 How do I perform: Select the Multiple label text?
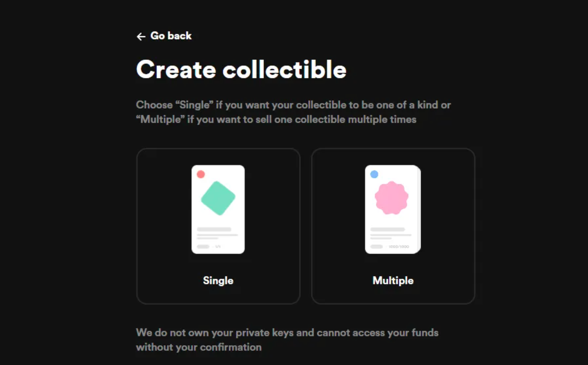393,281
